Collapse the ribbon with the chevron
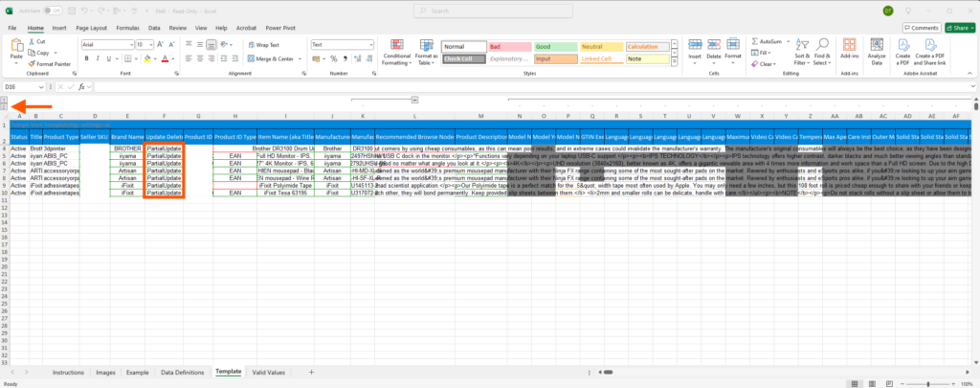Screen dimensions: 980x388 click(x=972, y=75)
